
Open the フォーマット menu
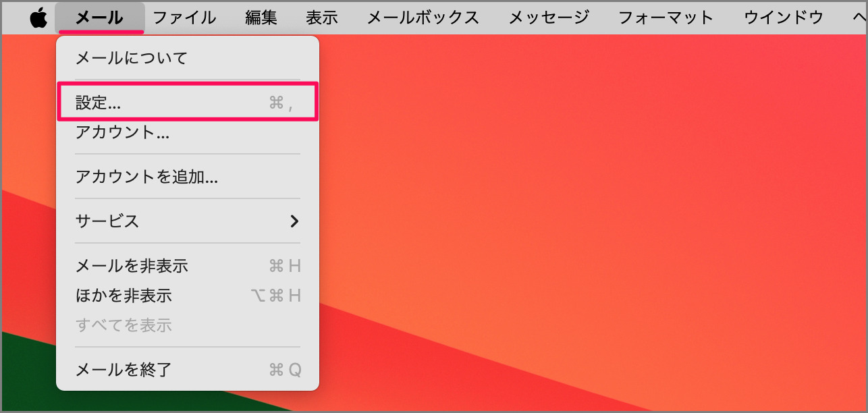coord(666,18)
